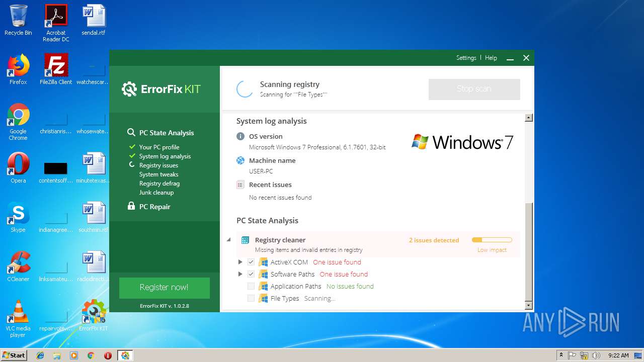Click the 'USER-PC' machine name value
Screen dimensions: 644x362
coord(261,171)
